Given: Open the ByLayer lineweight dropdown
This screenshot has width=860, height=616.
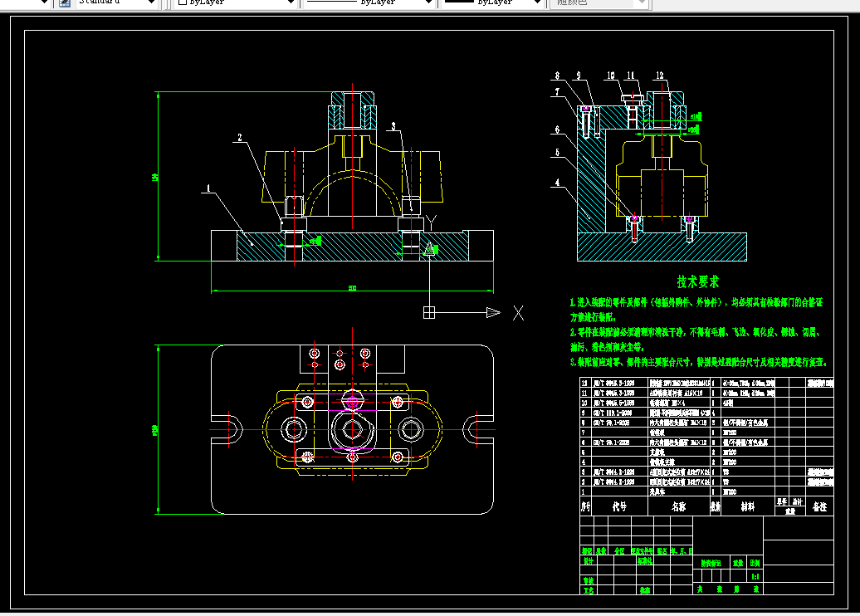Looking at the screenshot, I should (x=492, y=2).
